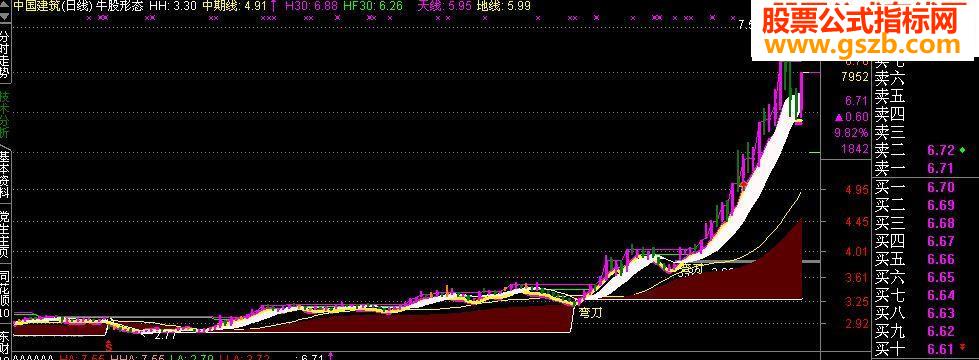Select the 卖二 row price 6.72

[x=940, y=150]
